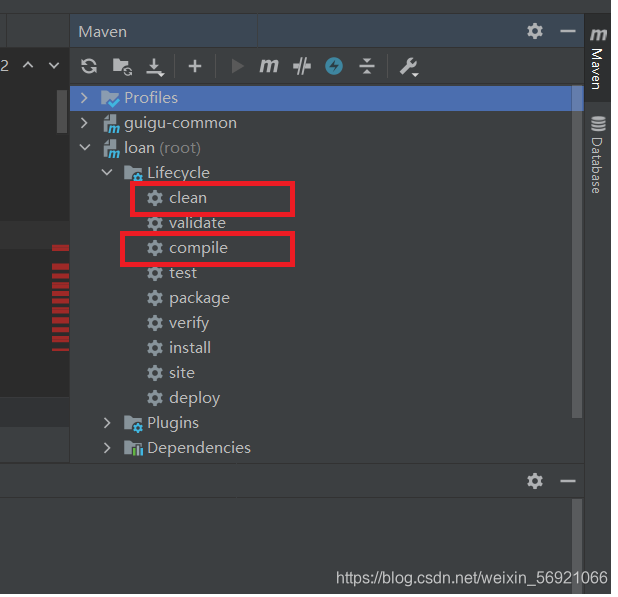
Task: Select the site lifecycle goal
Action: [x=182, y=373]
